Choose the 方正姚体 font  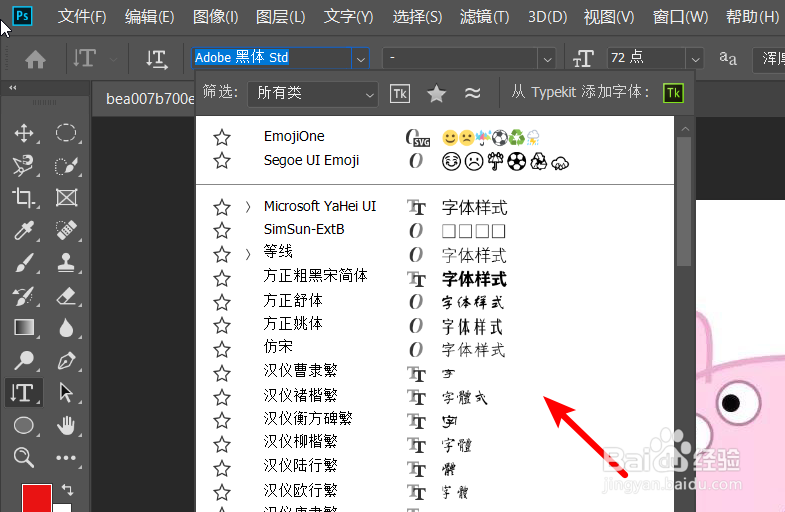[x=293, y=324]
